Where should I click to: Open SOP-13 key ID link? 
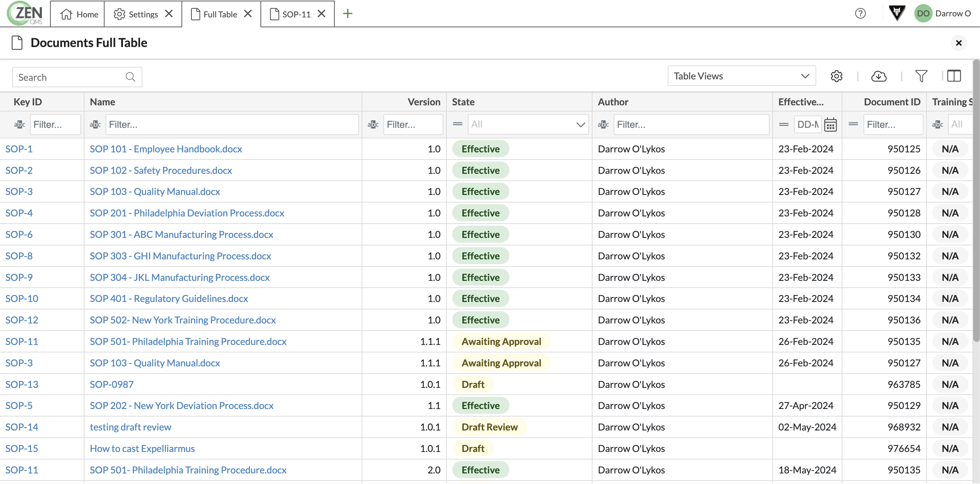[22, 384]
